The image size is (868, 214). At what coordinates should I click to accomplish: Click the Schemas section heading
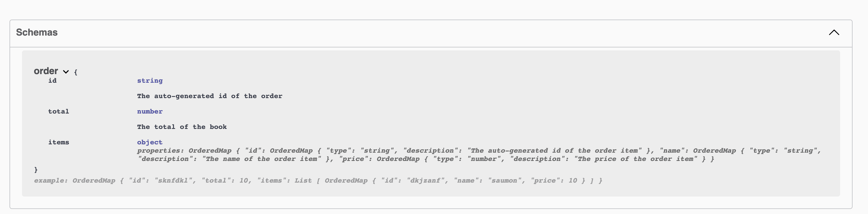click(x=37, y=32)
